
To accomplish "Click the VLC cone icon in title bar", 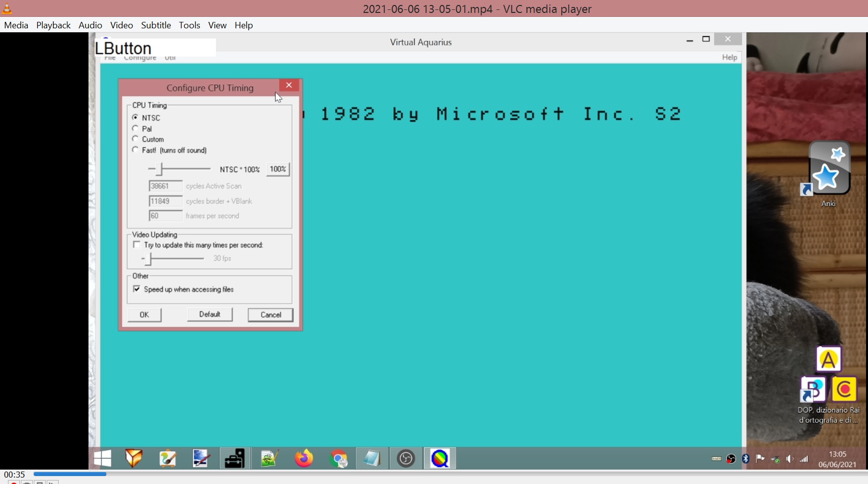I will click(x=7, y=8).
